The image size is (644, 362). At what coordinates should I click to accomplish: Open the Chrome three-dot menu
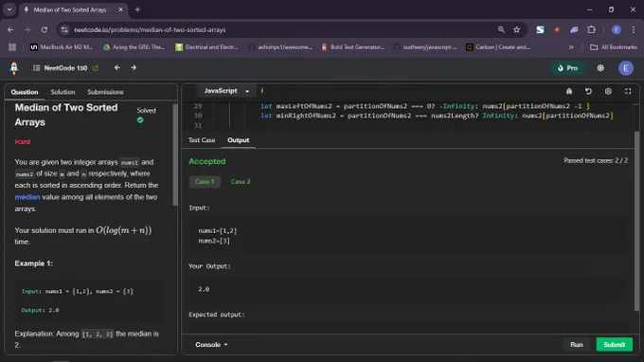coord(634,29)
